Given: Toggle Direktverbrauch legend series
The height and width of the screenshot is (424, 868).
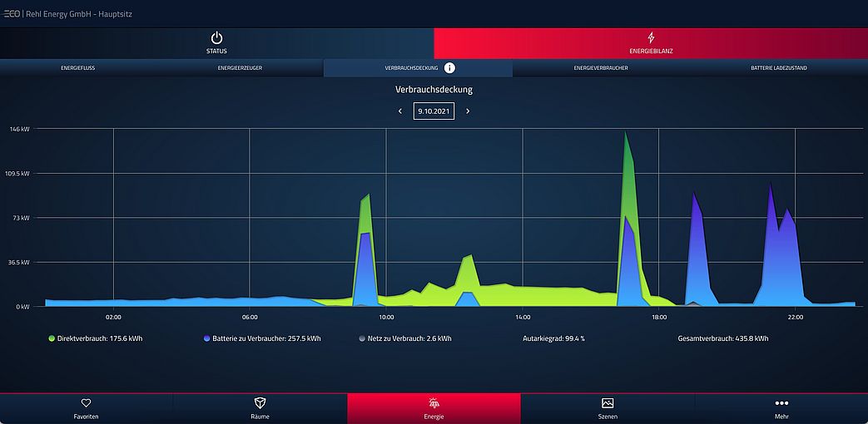Looking at the screenshot, I should (52, 339).
